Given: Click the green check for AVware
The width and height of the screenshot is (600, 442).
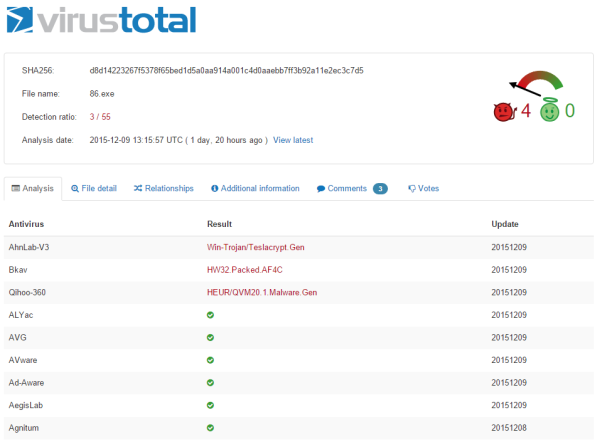Looking at the screenshot, I should 210,360.
